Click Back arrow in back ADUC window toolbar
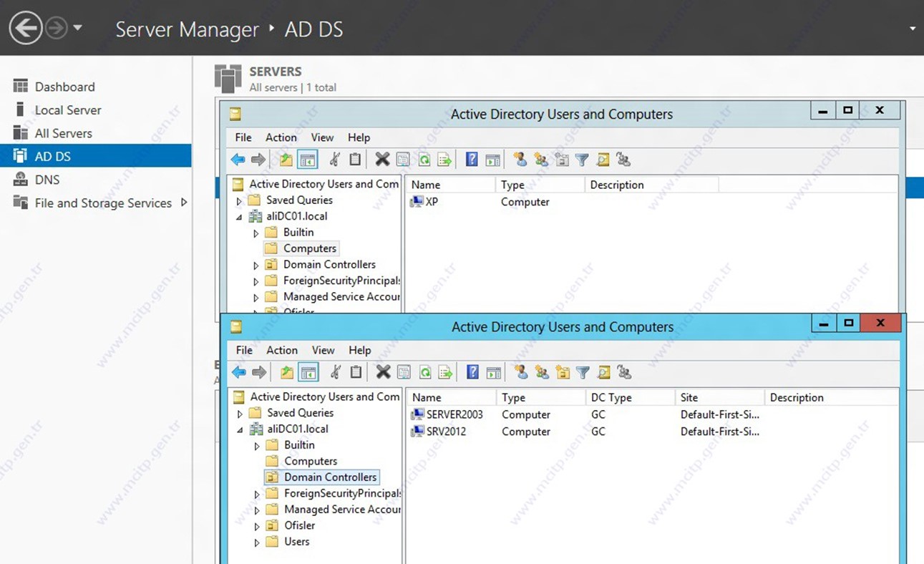924x564 pixels. coord(238,160)
